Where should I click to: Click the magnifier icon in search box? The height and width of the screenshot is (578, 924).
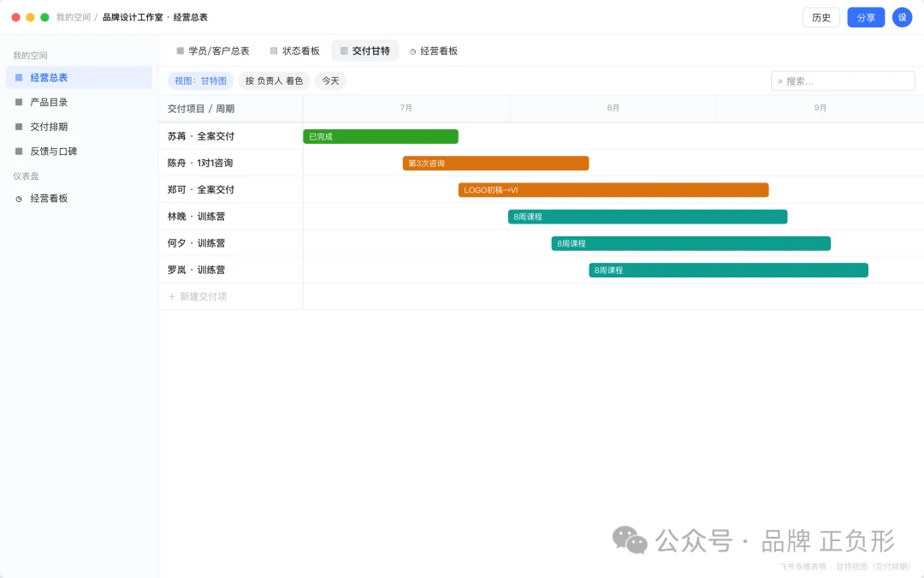[780, 81]
